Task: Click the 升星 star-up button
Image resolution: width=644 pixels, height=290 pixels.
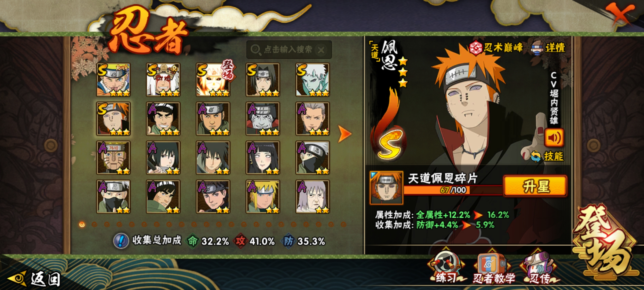Action: click(x=536, y=186)
